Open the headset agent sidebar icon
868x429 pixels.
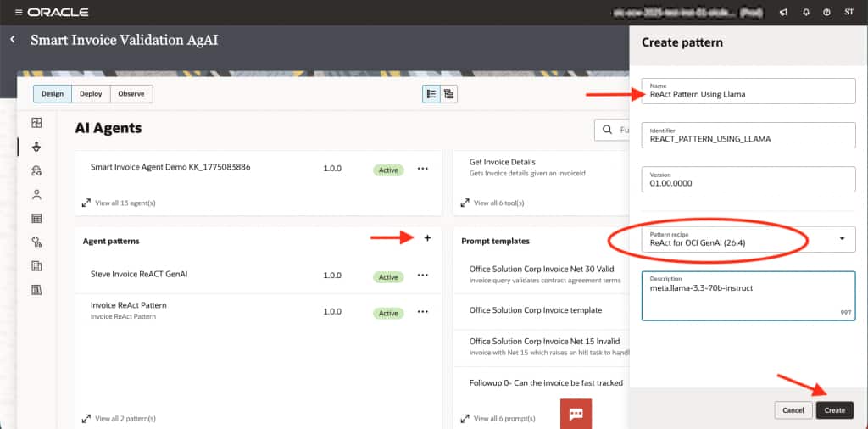coord(36,171)
